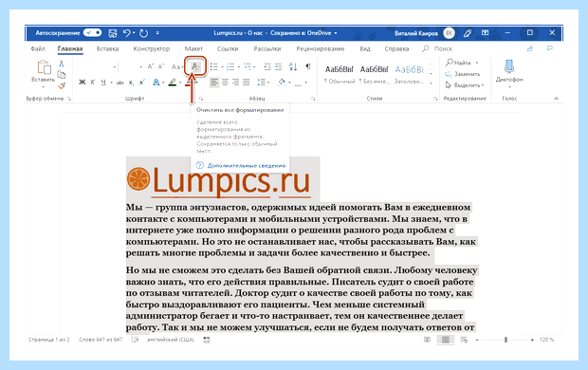Apply strikethrough formatting

click(119, 83)
